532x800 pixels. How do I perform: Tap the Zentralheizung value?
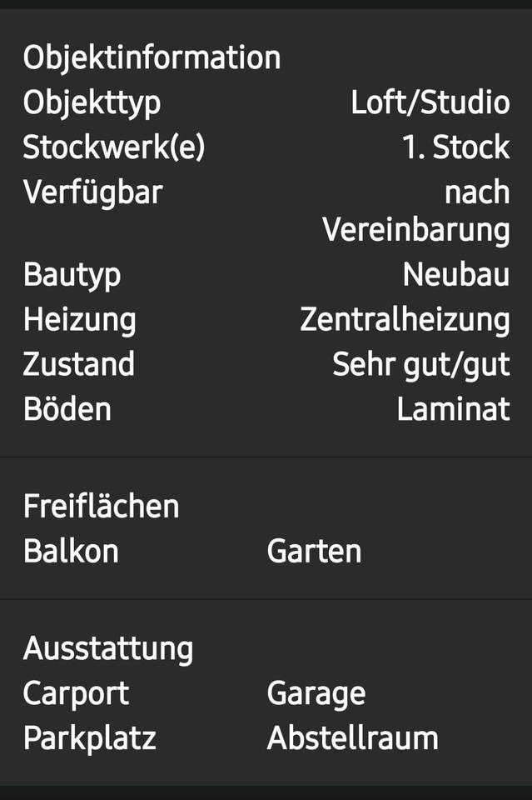[x=405, y=319]
